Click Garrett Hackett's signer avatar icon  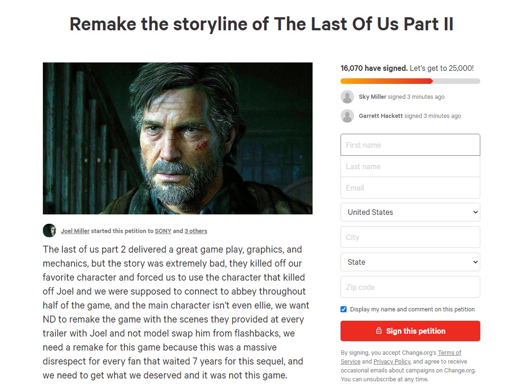pos(347,116)
